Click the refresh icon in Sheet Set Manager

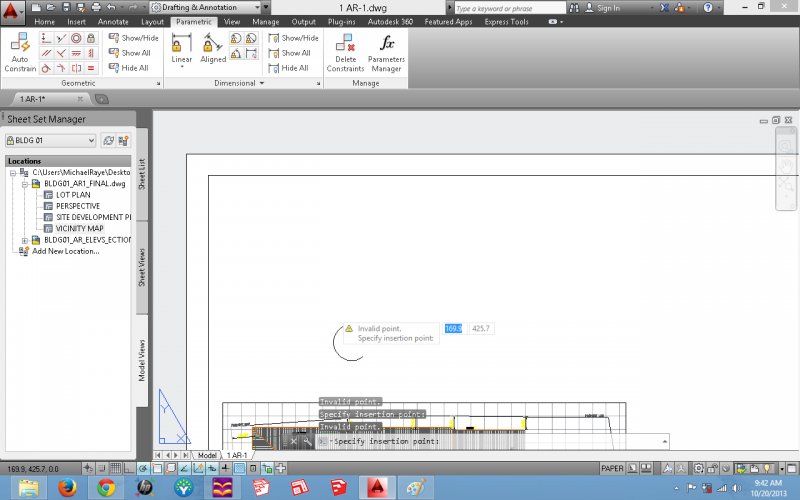[108, 141]
